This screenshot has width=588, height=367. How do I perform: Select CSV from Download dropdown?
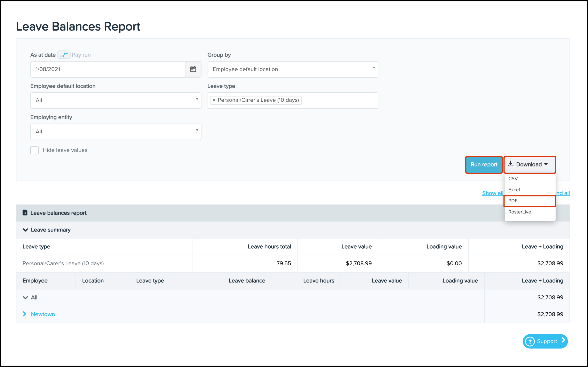click(514, 178)
